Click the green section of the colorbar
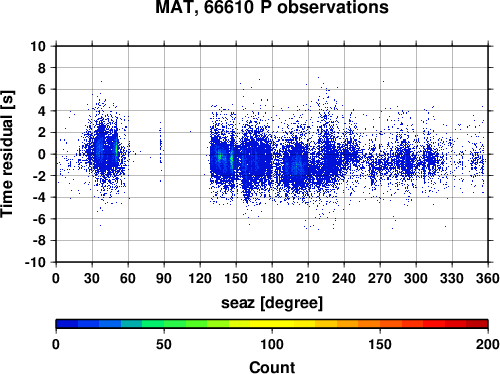 [163, 324]
